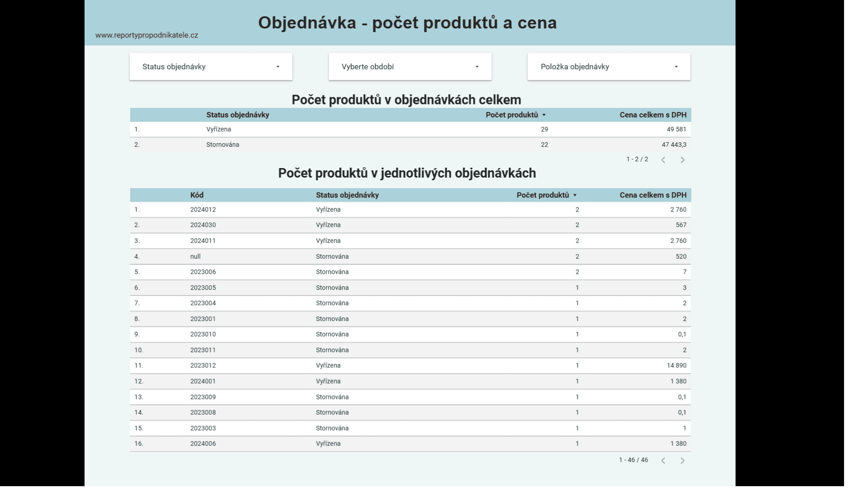Click status Vyřízena in order 2024012 row
The width and height of the screenshot is (868, 488).
pos(328,210)
